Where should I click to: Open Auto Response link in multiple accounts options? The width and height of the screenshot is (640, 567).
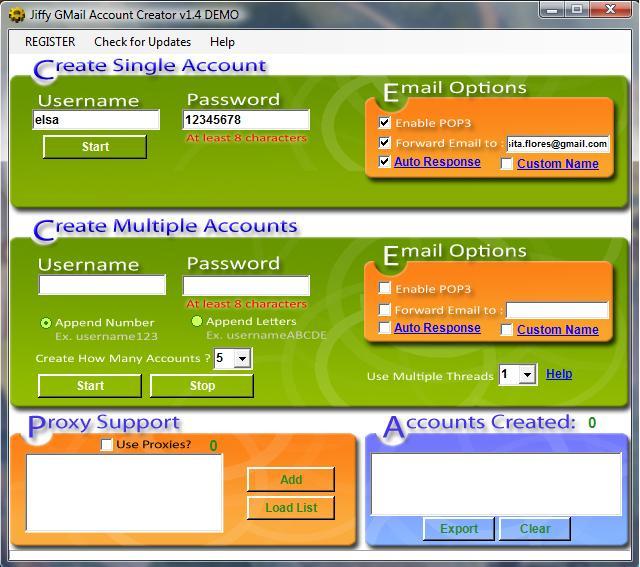(437, 328)
